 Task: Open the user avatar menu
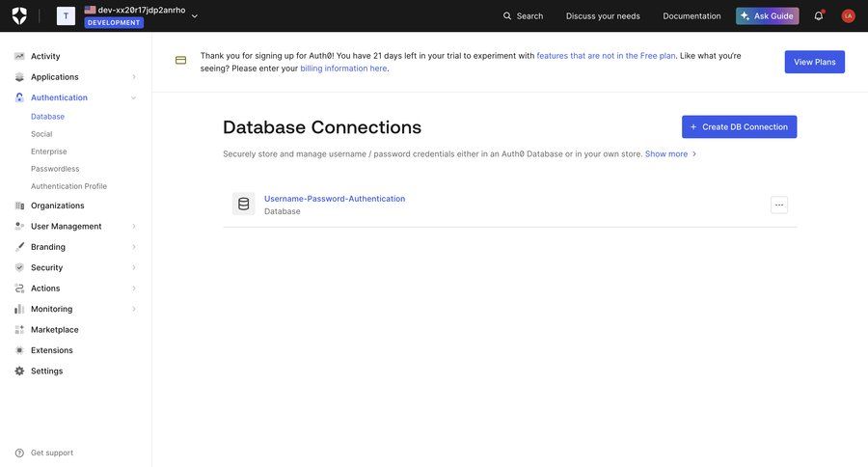[x=848, y=15]
